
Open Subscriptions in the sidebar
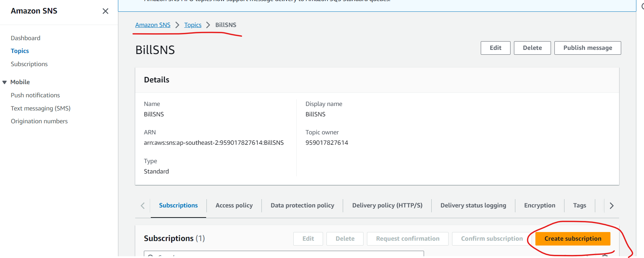[x=29, y=64]
